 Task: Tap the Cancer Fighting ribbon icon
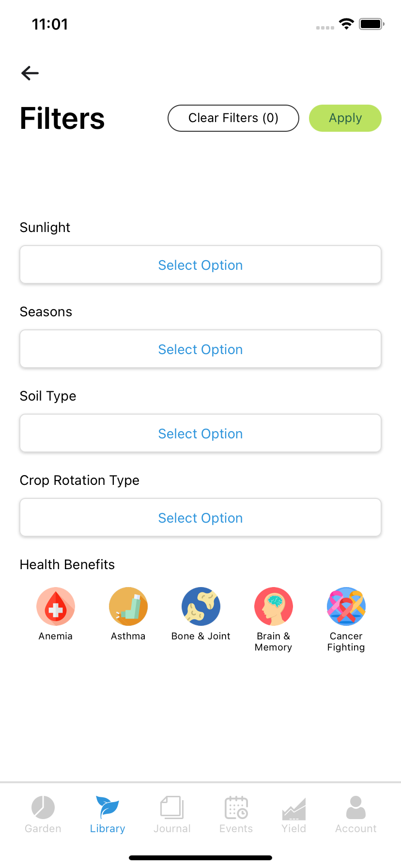346,606
